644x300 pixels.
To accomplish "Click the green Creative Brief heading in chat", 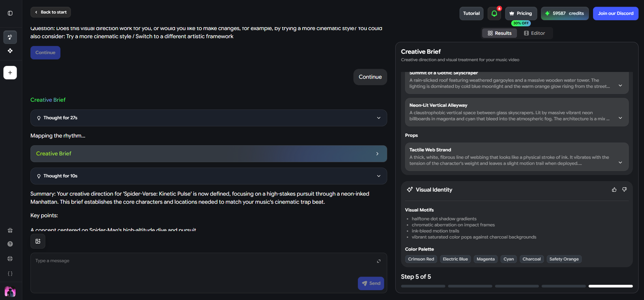I will [48, 100].
